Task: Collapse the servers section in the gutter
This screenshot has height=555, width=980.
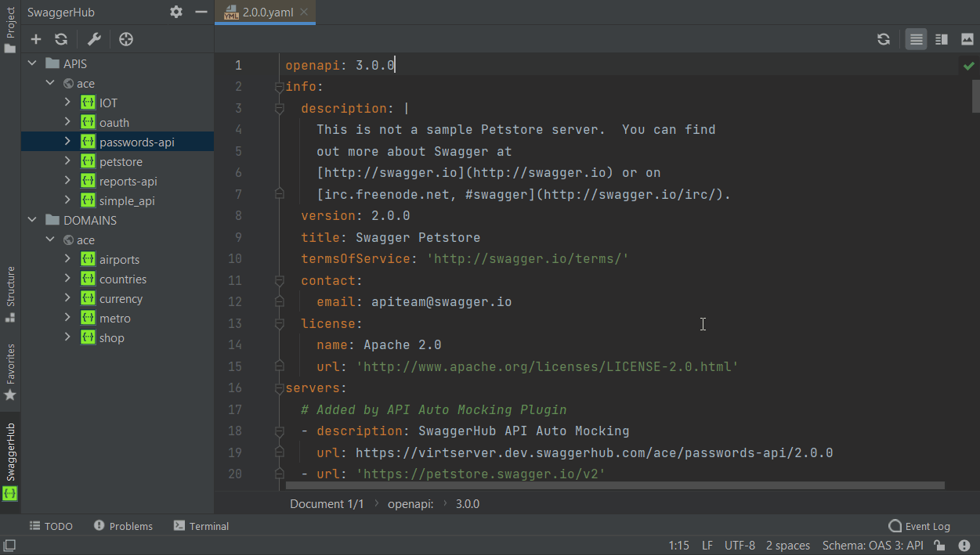Action: tap(279, 387)
